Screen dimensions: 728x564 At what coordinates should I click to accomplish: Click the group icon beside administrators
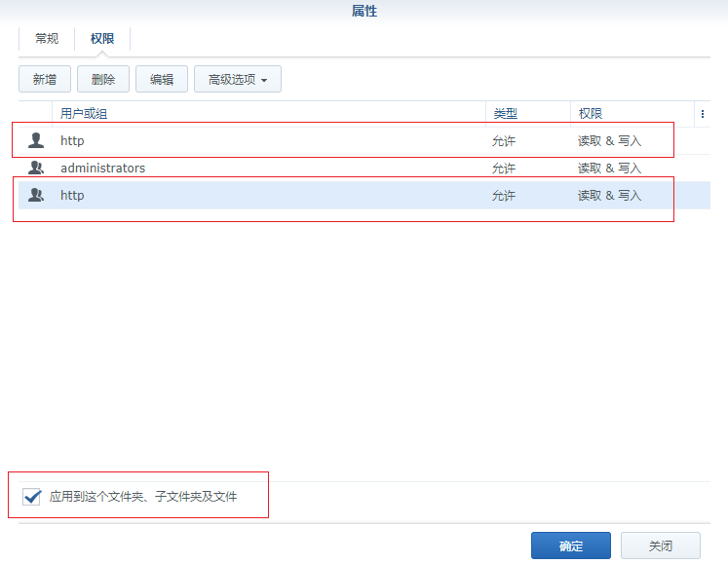pos(36,168)
